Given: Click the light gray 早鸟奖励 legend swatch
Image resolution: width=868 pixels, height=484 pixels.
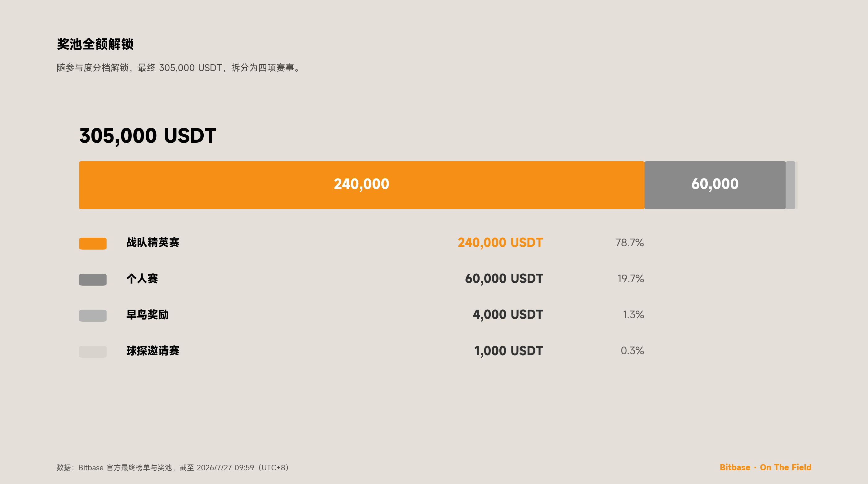Looking at the screenshot, I should click(x=93, y=315).
